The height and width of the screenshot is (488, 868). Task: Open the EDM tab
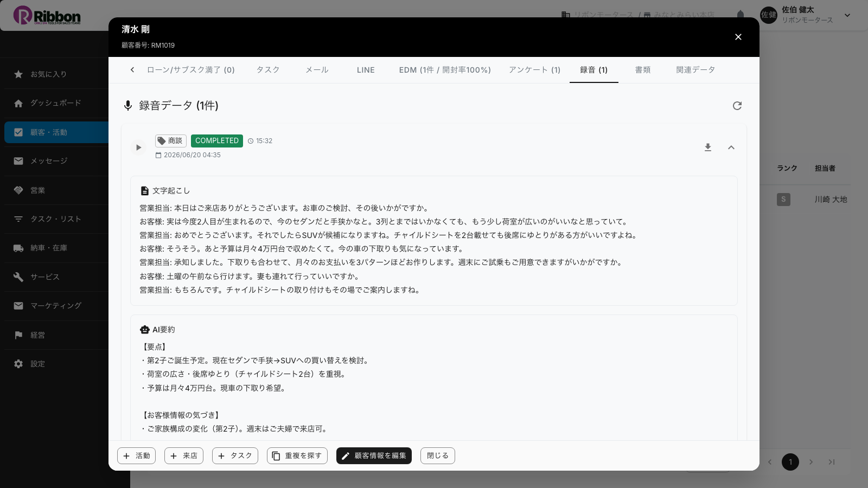coord(445,70)
